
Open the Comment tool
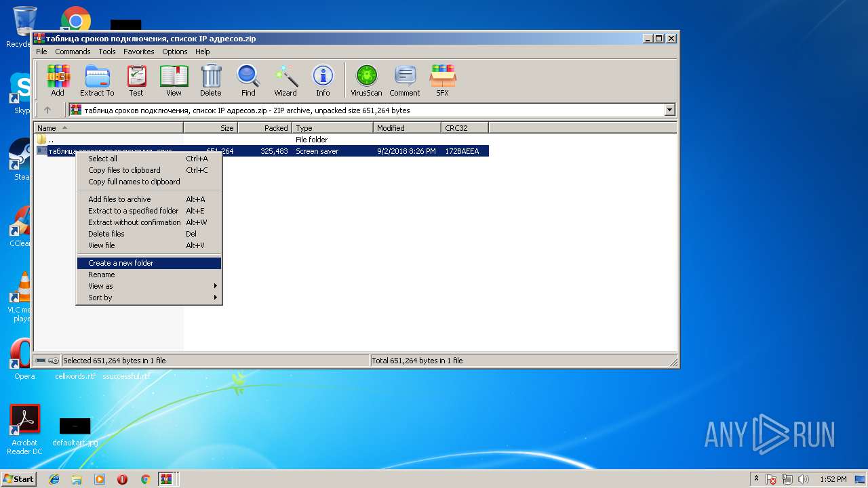tap(405, 81)
